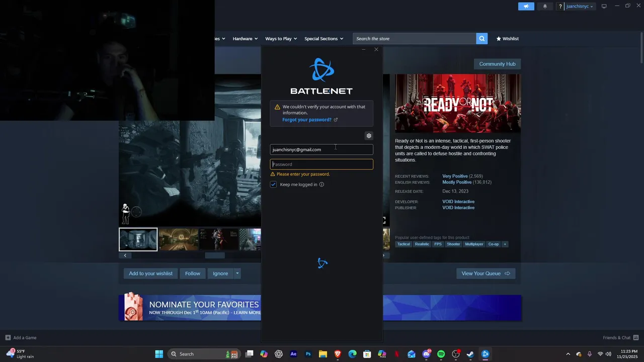The image size is (644, 362).
Task: Show hidden system tray icons chevron
Action: [568, 354]
